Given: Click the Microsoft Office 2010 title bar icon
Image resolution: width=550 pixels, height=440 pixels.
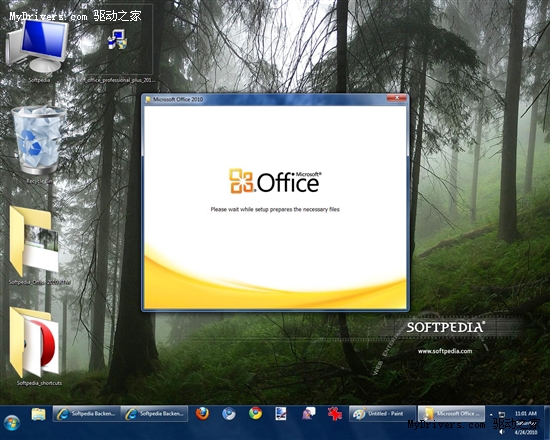Looking at the screenshot, I should coord(148,100).
